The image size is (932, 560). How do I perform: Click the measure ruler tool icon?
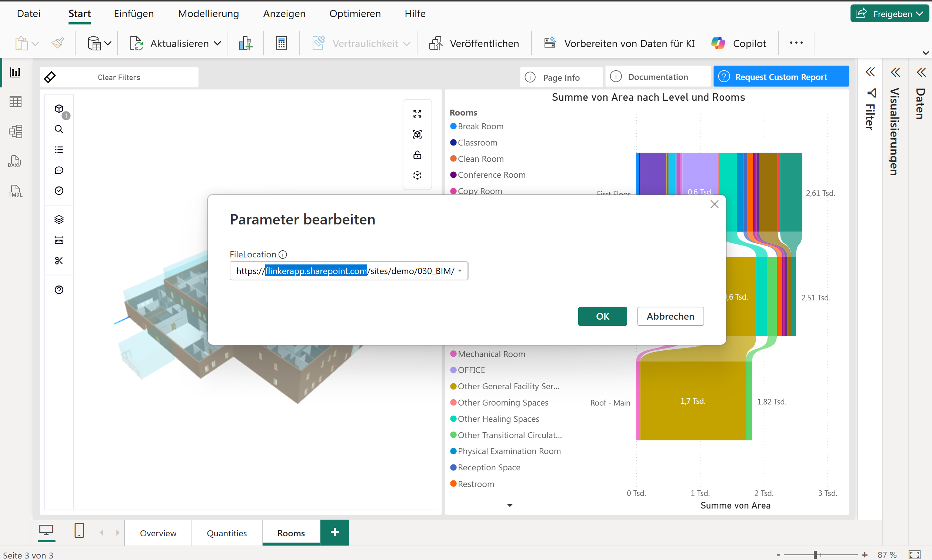(x=59, y=240)
